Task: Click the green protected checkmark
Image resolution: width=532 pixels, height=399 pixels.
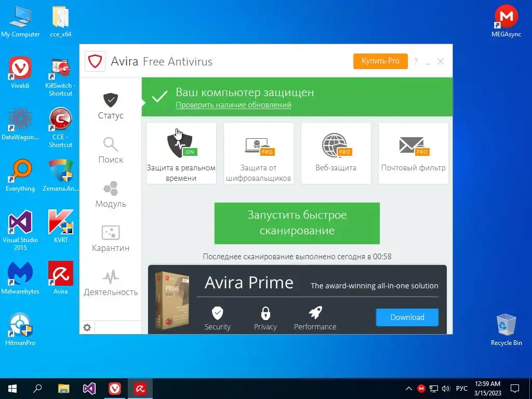Action: coord(159,96)
